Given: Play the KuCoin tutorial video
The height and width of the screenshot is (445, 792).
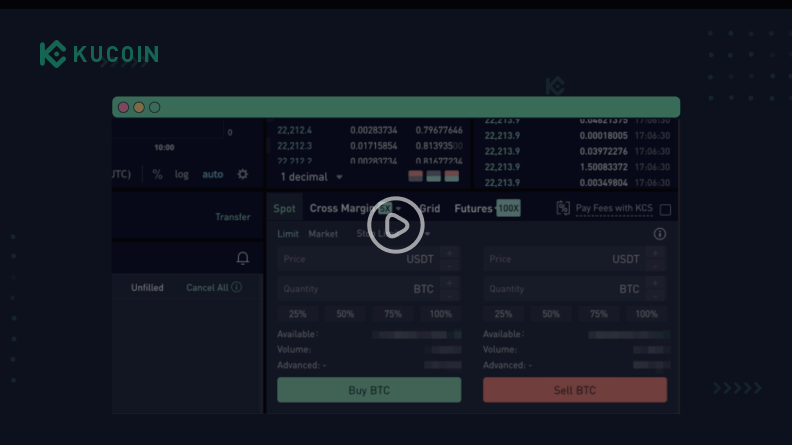Looking at the screenshot, I should click(396, 226).
